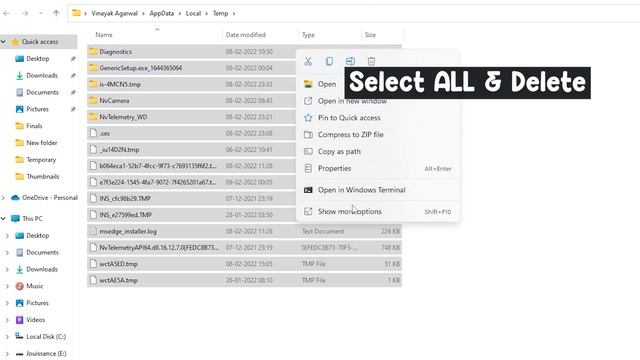Click the Rename icon in context menu

pos(350,61)
